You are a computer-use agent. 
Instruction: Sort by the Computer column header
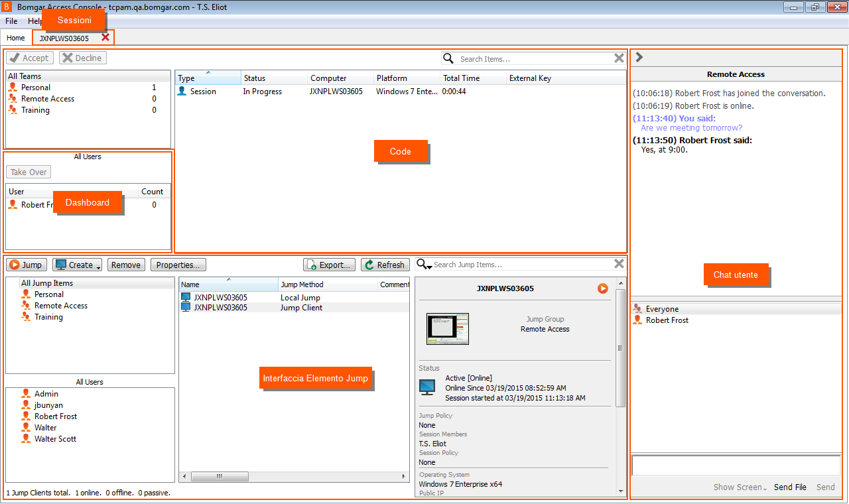click(x=340, y=78)
